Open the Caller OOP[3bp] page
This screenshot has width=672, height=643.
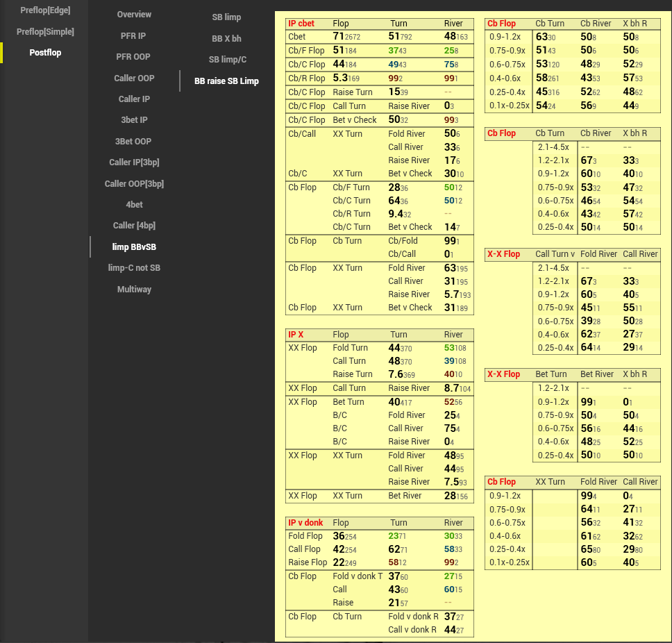(134, 184)
